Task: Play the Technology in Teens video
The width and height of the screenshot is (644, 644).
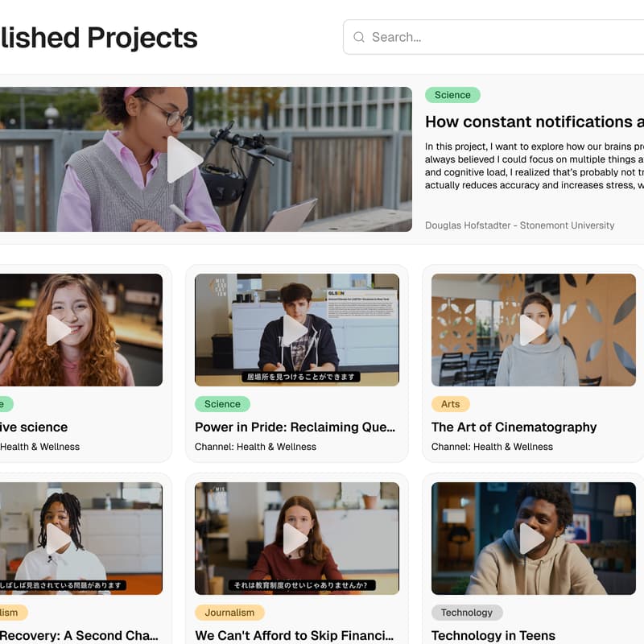Action: click(532, 539)
